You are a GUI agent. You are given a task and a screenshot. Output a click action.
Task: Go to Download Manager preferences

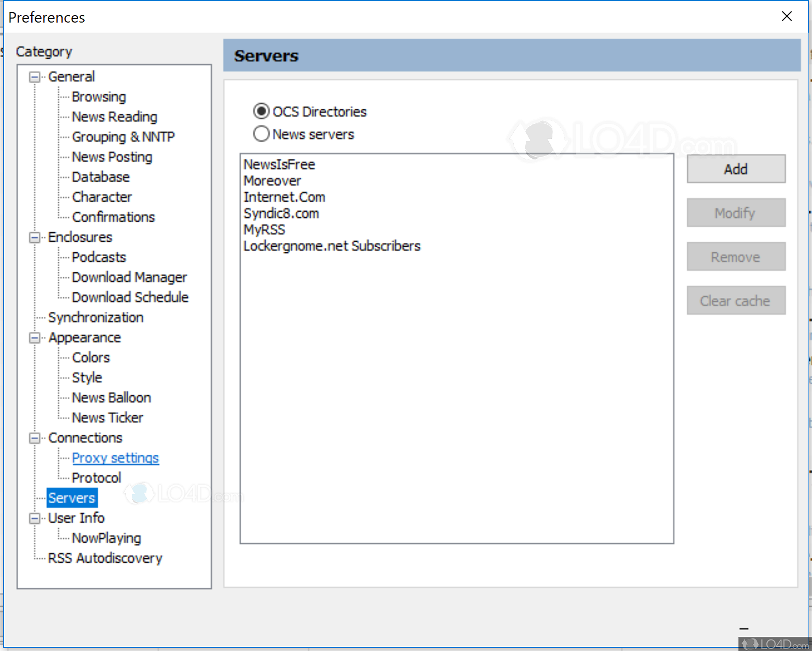(129, 277)
